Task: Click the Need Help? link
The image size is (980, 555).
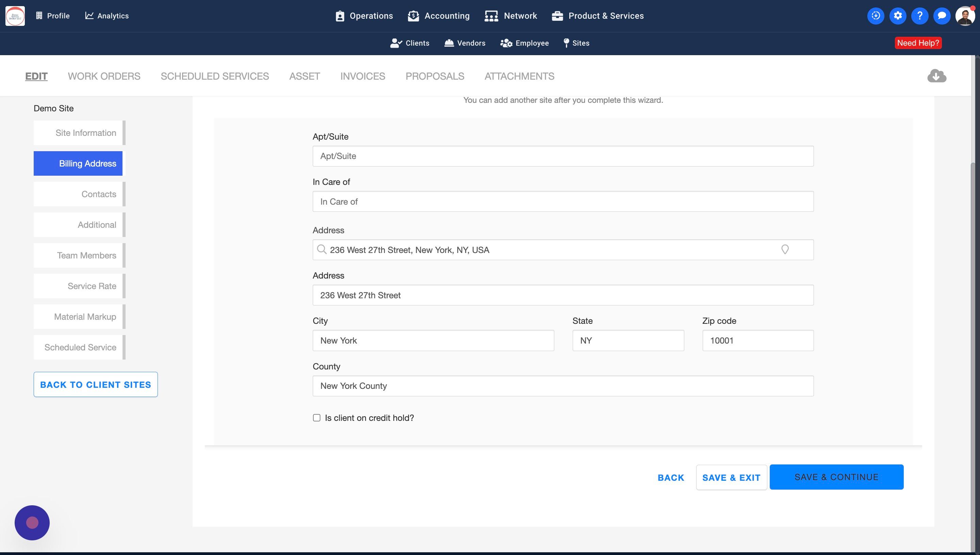Action: pos(918,43)
